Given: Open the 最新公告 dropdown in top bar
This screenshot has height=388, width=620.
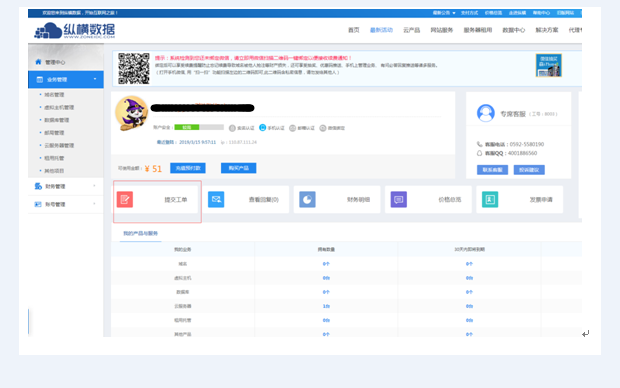Looking at the screenshot, I should coord(444,13).
